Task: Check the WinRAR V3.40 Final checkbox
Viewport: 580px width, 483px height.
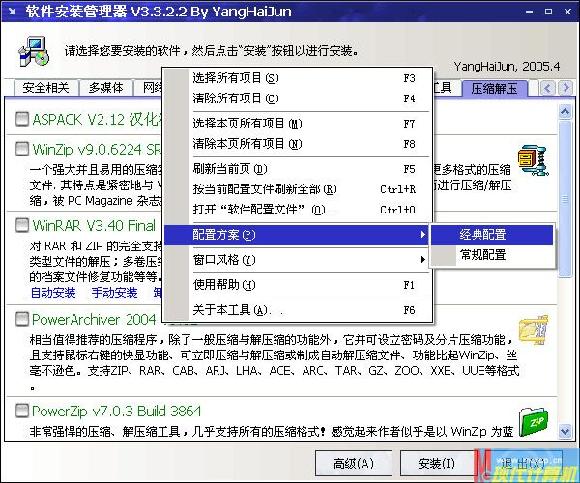Action: (x=22, y=225)
